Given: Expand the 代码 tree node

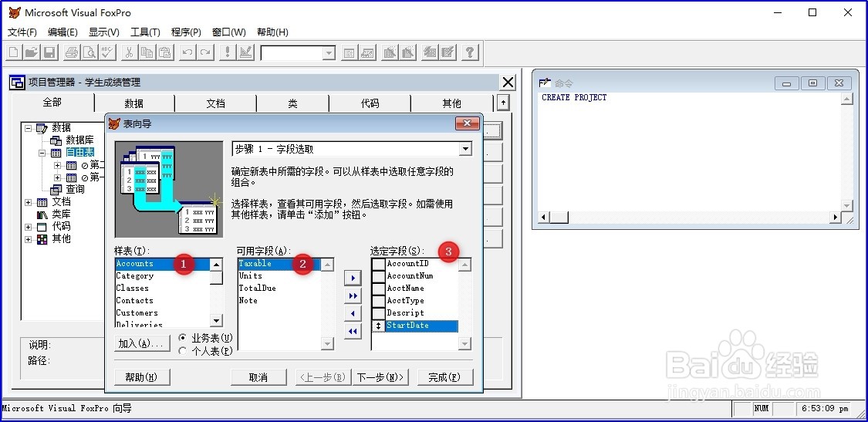Looking at the screenshot, I should 29,227.
